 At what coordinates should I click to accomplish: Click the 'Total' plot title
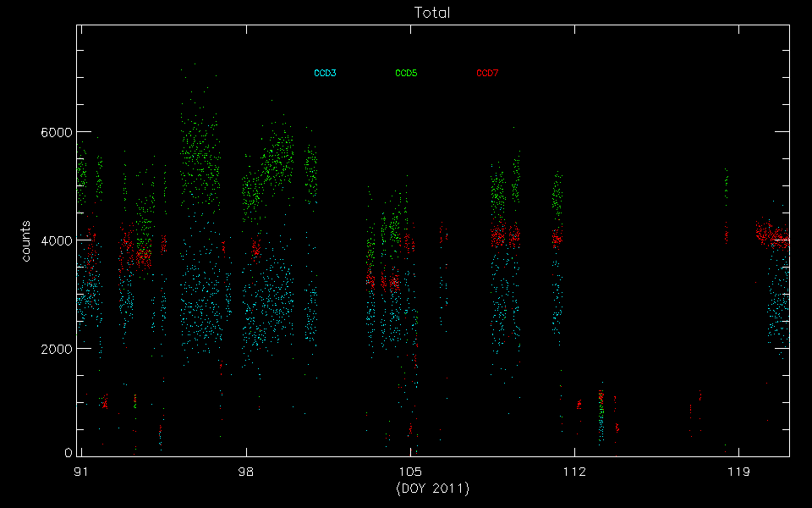432,13
